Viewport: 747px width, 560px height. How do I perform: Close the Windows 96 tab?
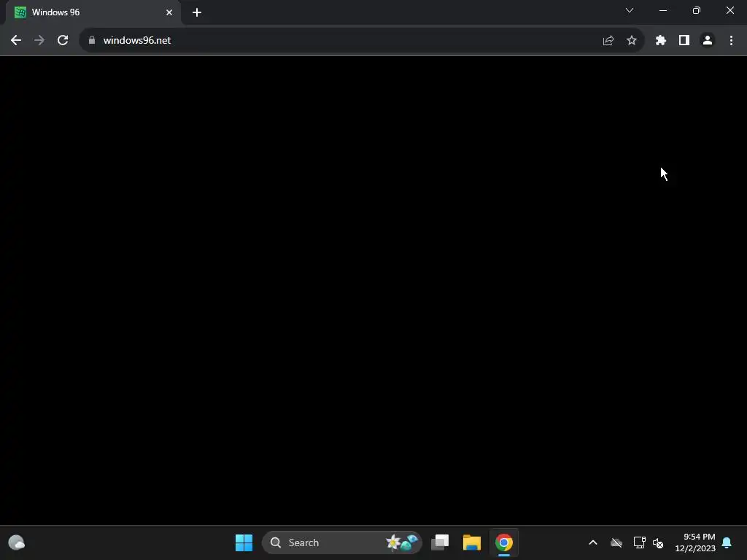[x=169, y=12]
